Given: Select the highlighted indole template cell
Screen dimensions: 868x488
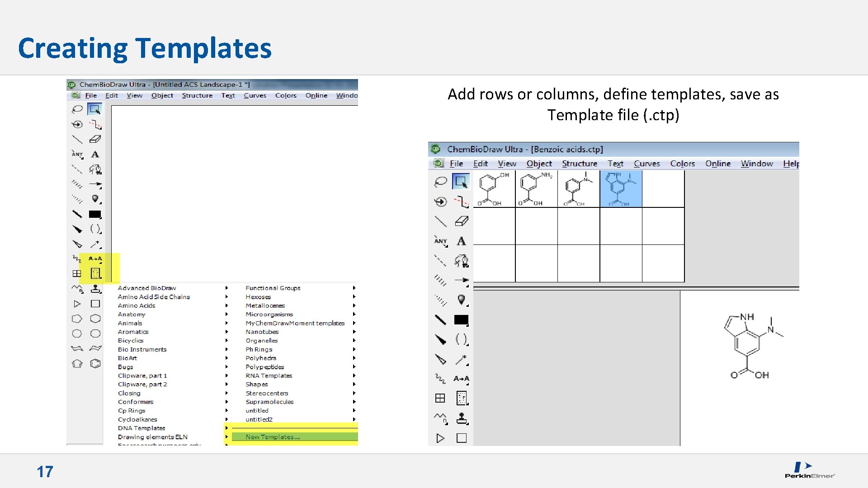Looking at the screenshot, I should [621, 189].
